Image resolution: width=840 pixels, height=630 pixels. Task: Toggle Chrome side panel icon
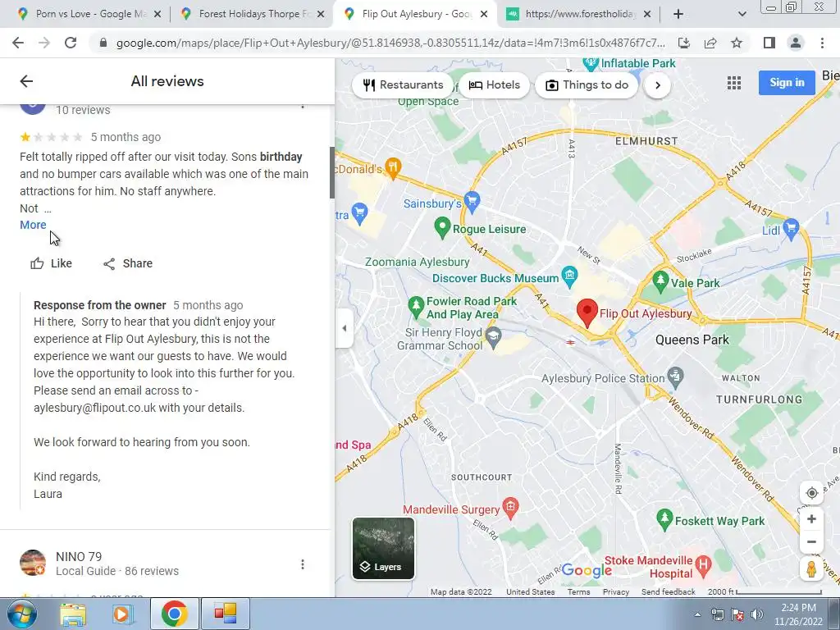coord(769,43)
